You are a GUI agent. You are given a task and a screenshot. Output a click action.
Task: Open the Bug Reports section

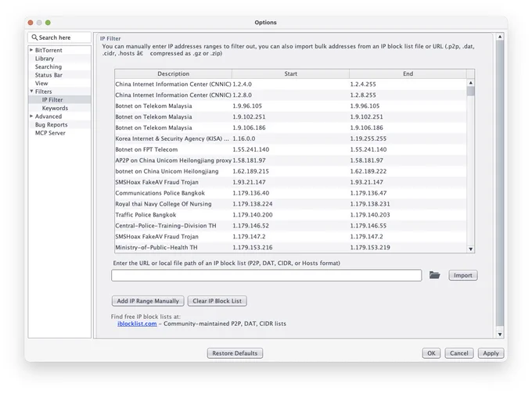(51, 124)
